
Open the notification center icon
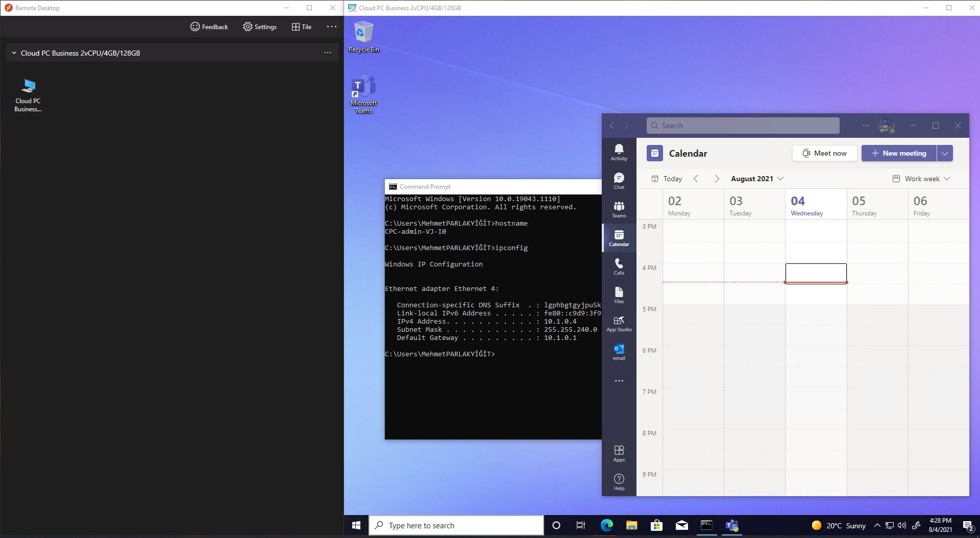tap(968, 525)
